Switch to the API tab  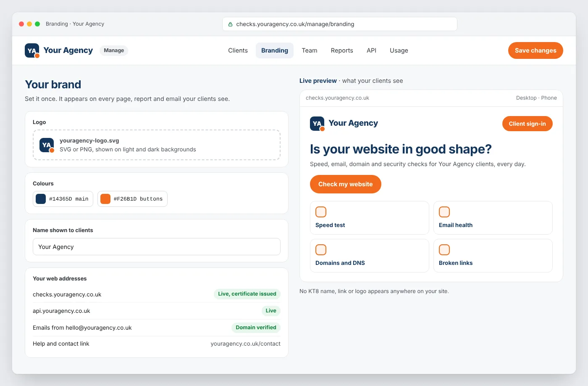[371, 50]
